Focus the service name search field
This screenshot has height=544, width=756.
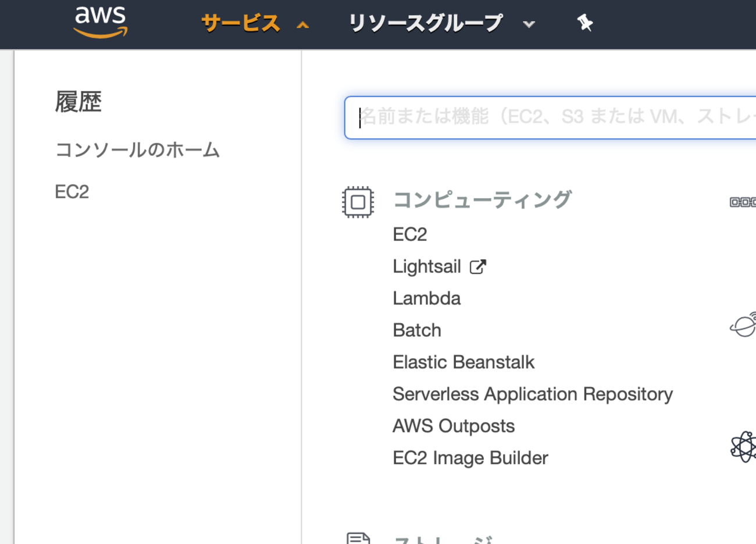pos(550,117)
